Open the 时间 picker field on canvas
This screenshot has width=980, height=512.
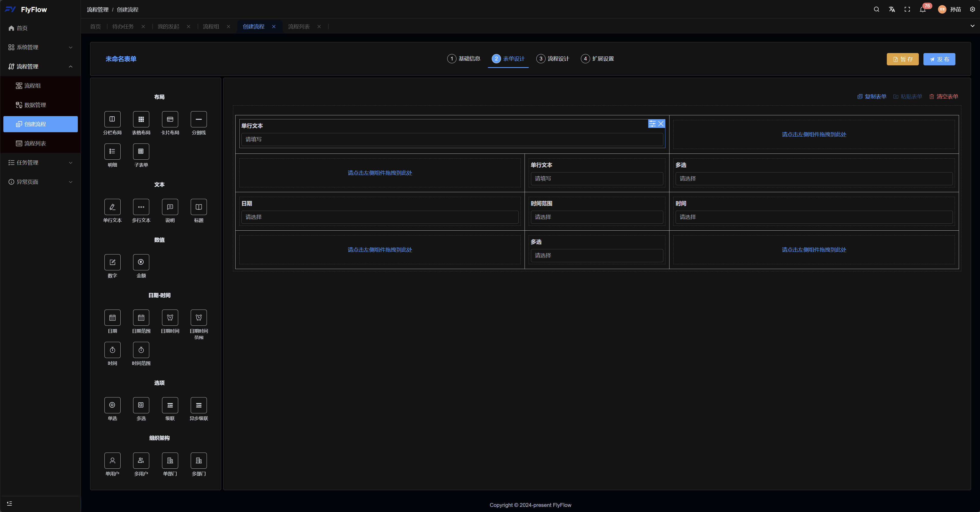[x=814, y=217]
